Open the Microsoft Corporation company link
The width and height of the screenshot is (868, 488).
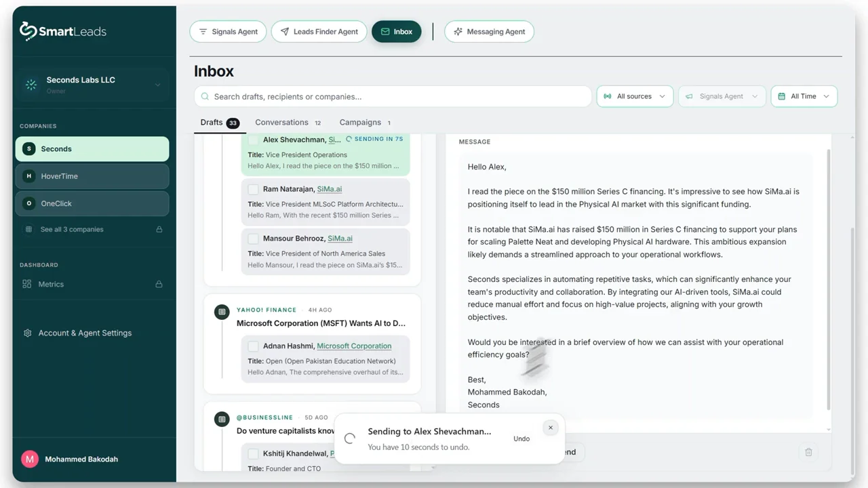tap(354, 346)
